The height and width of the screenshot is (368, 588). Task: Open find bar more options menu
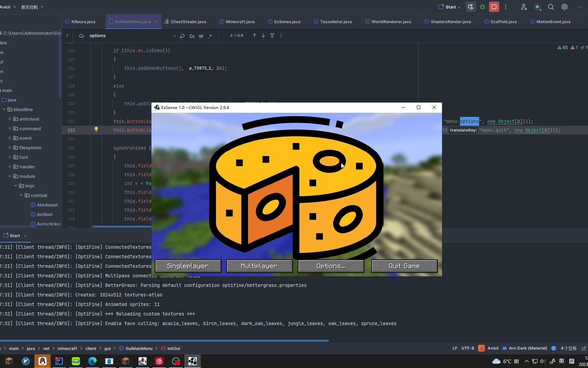[281, 35]
